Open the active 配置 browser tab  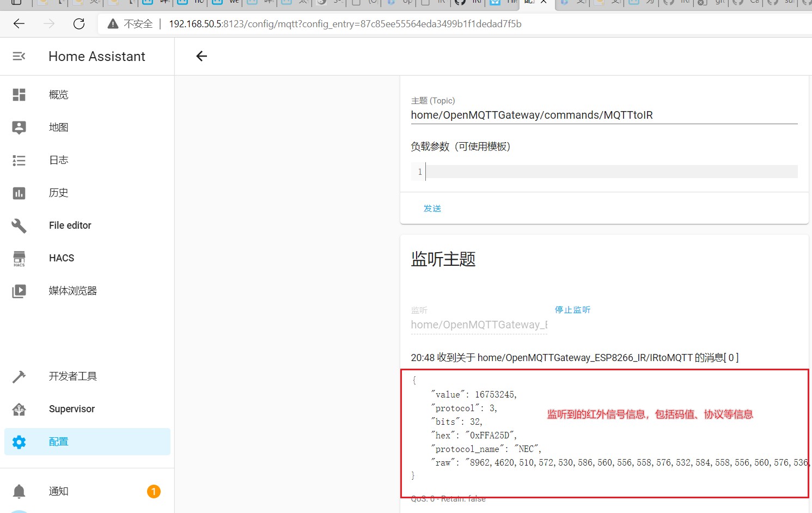(x=531, y=3)
